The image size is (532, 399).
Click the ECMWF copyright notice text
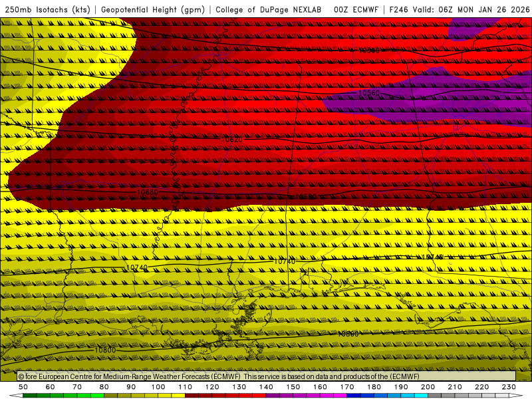pos(219,376)
